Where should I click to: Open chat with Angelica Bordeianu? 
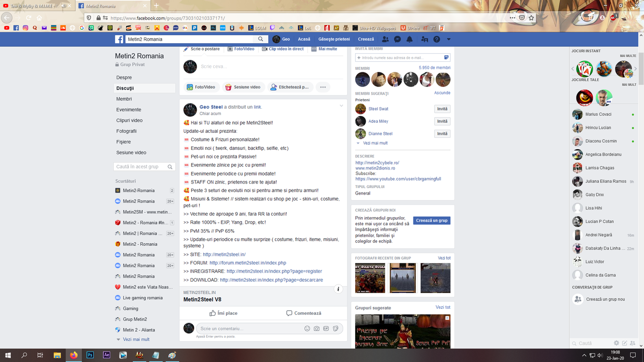pos(604,154)
